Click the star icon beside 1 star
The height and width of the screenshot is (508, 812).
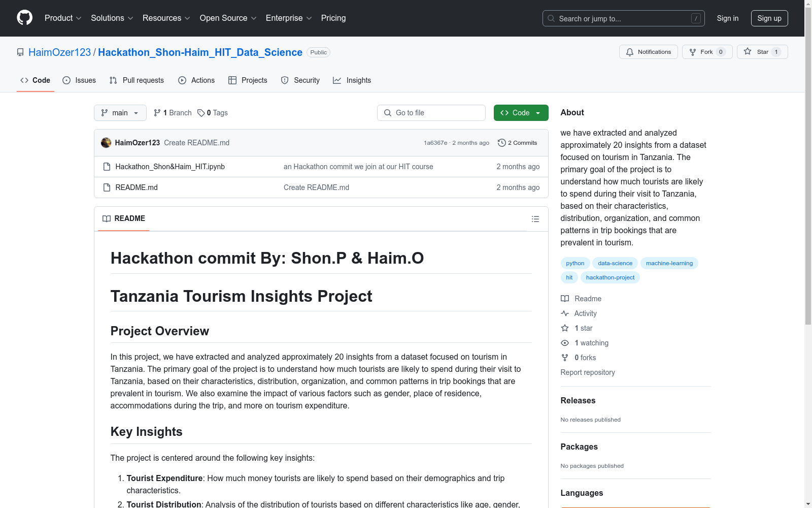click(x=565, y=328)
